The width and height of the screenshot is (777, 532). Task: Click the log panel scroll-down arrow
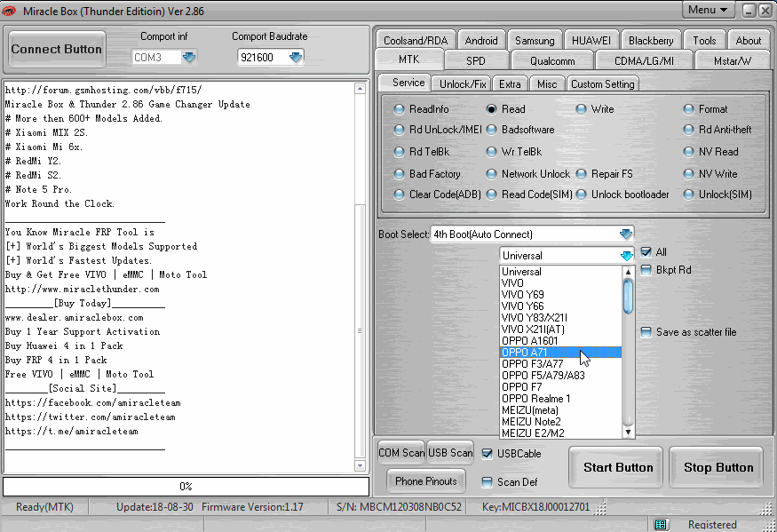(361, 465)
